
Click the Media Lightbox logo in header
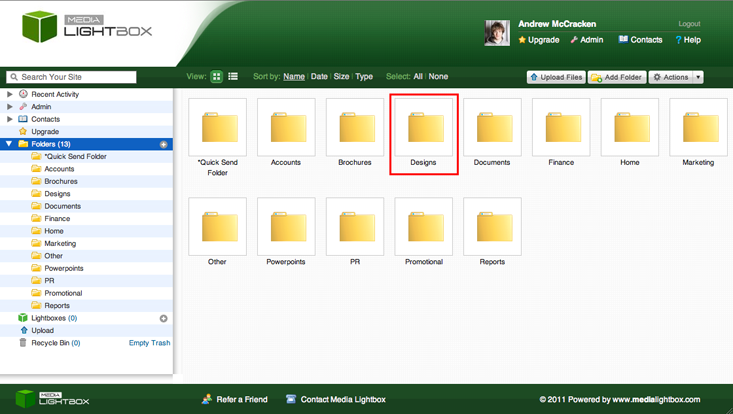[88, 28]
